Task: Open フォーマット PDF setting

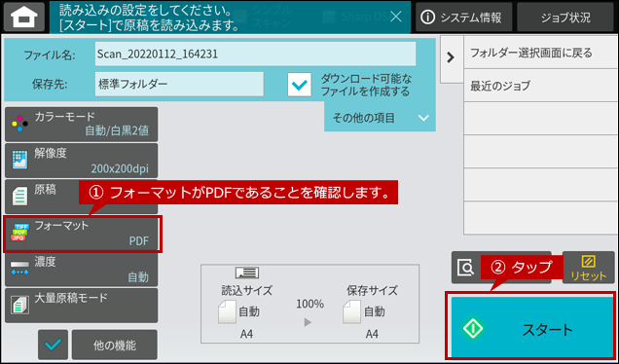Action: tap(82, 234)
